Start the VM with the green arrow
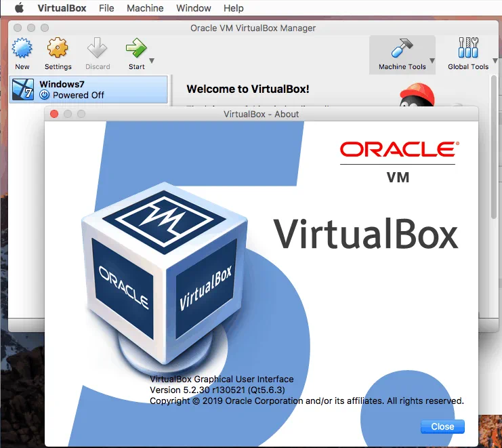This screenshot has height=448, width=502. pos(136,49)
